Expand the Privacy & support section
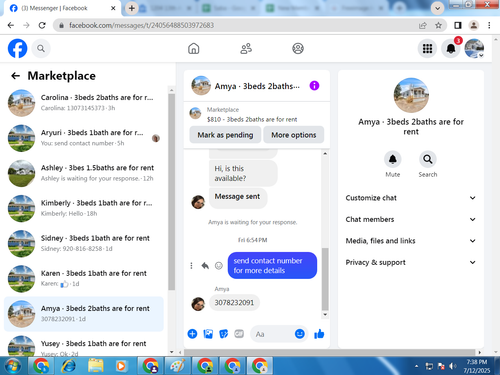 tap(411, 262)
